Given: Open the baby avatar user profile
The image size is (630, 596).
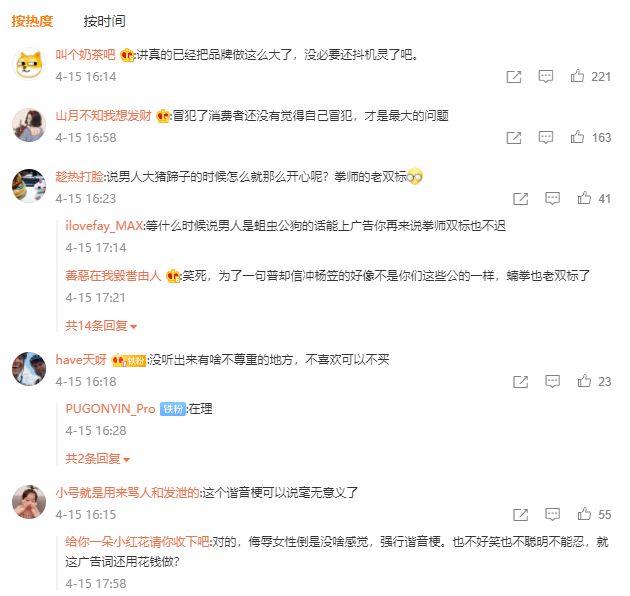Looking at the screenshot, I should tap(29, 502).
